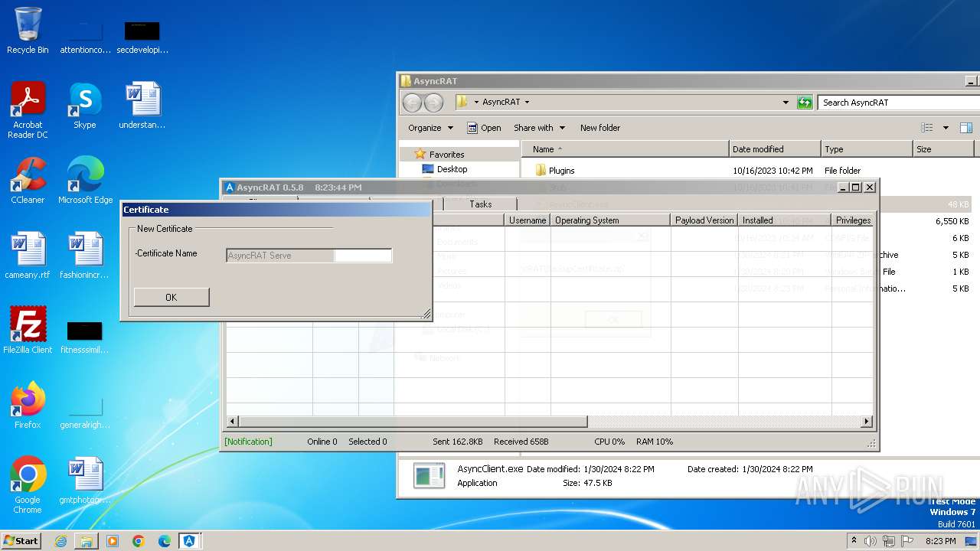
Task: Click the [Notification] status bar label
Action: [248, 442]
